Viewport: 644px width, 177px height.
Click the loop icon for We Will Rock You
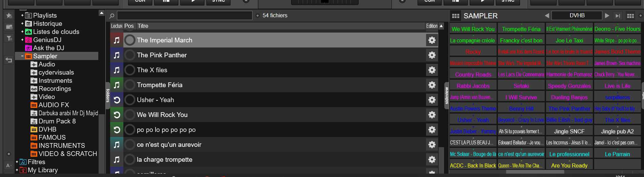[x=117, y=115]
